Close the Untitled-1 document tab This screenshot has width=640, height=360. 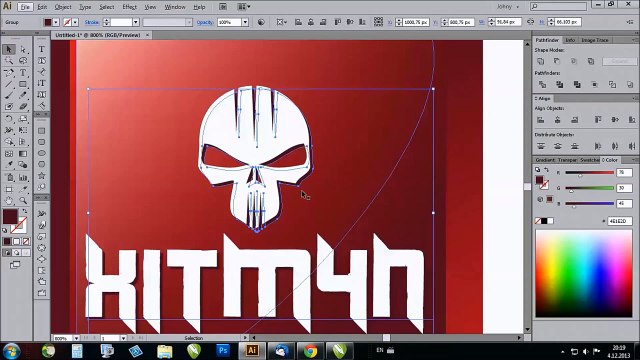tap(147, 35)
